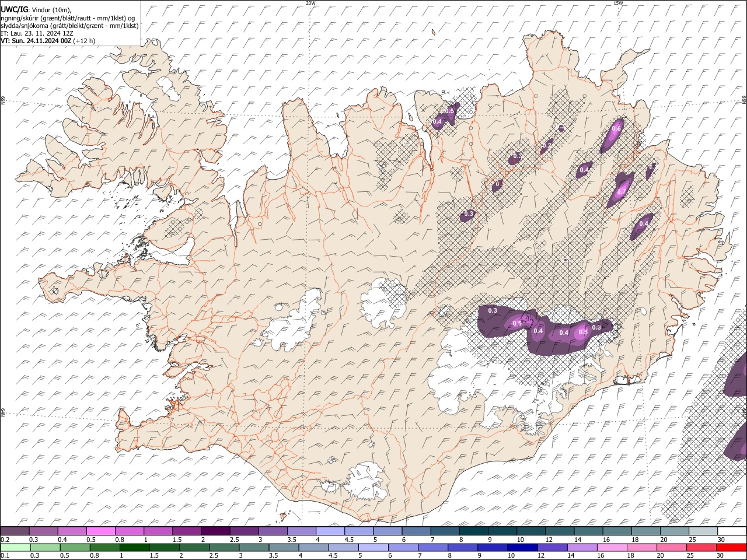Pick the bright pink 0.5 swatch in top legend row

101,531
